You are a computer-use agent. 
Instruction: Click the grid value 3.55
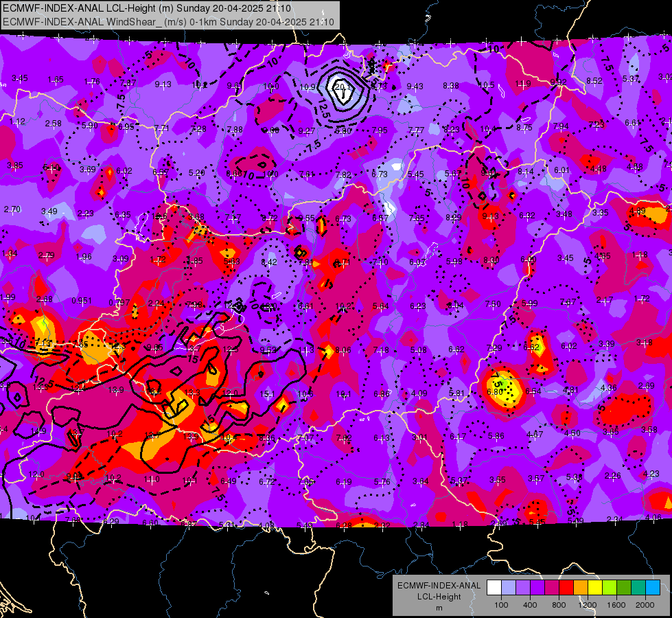498,480
